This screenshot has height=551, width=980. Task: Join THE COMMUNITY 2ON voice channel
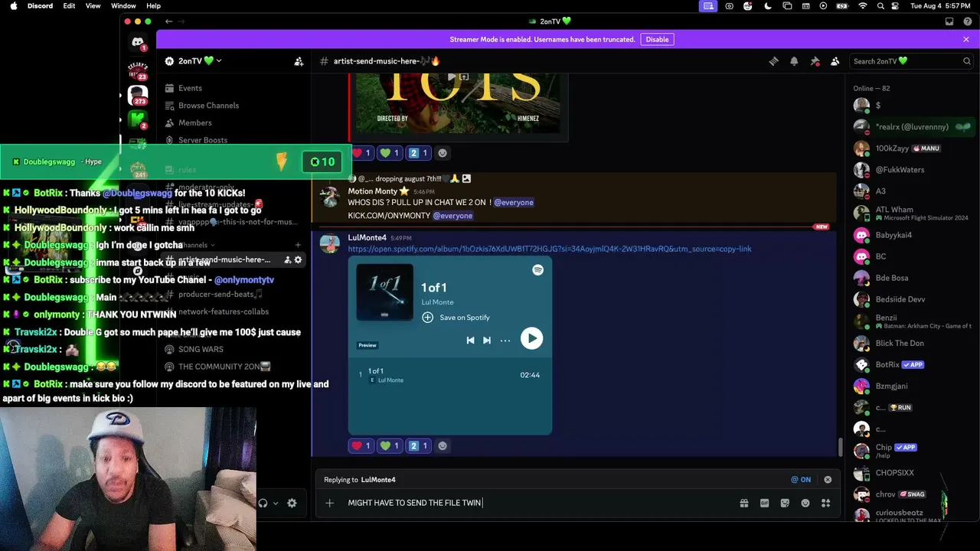click(224, 367)
